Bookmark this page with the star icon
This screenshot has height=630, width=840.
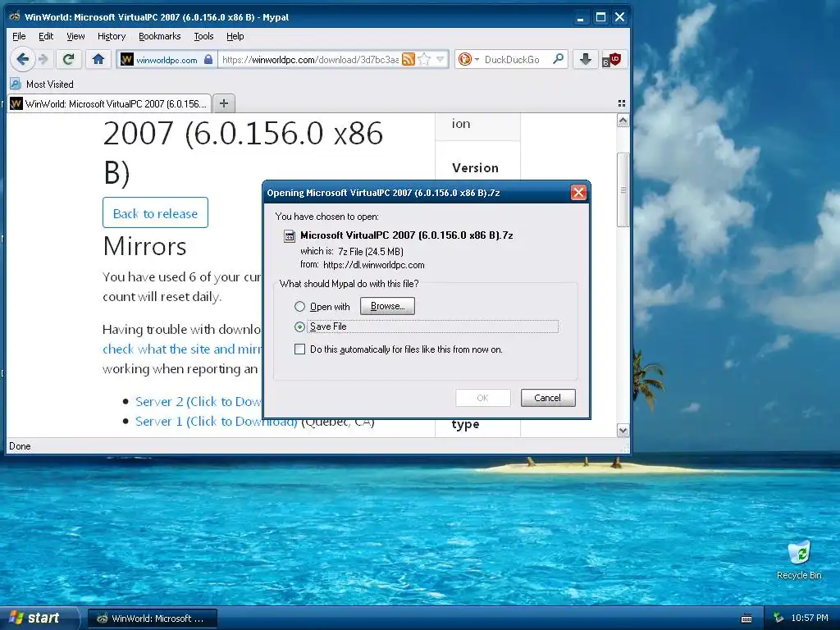(x=424, y=59)
